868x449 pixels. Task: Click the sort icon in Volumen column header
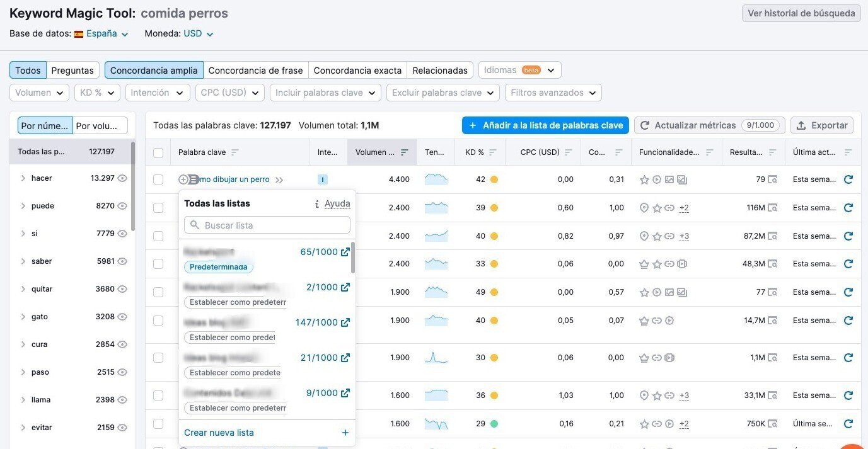click(x=404, y=152)
